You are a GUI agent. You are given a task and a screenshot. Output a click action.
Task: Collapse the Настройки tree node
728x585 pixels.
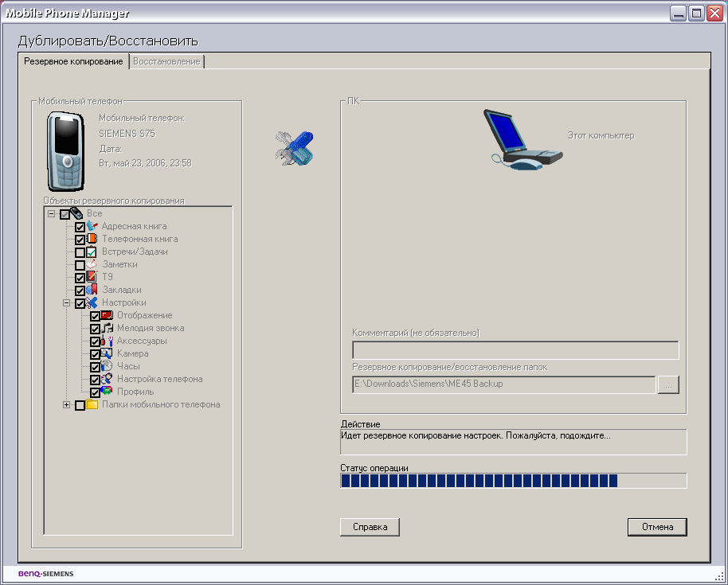[66, 303]
